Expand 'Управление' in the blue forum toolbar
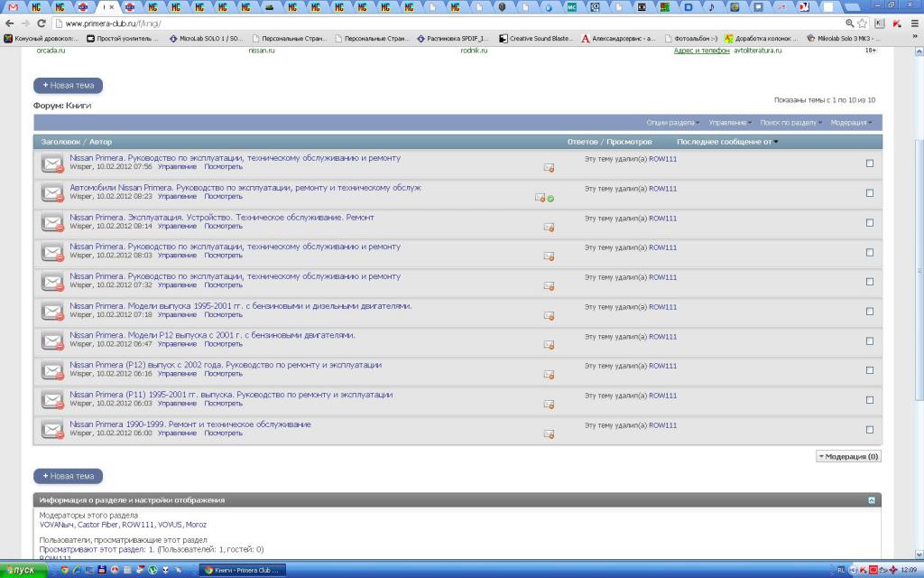Viewport: 924px width, 578px height. (x=730, y=123)
